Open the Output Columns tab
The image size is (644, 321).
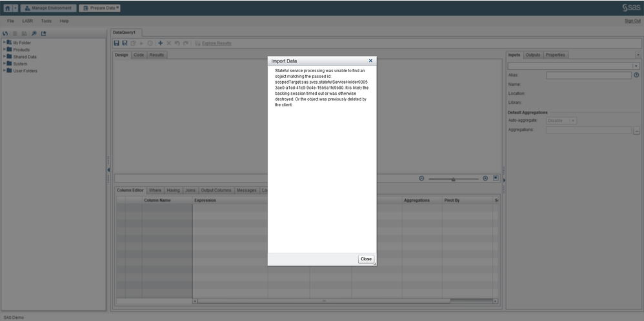pyautogui.click(x=216, y=190)
